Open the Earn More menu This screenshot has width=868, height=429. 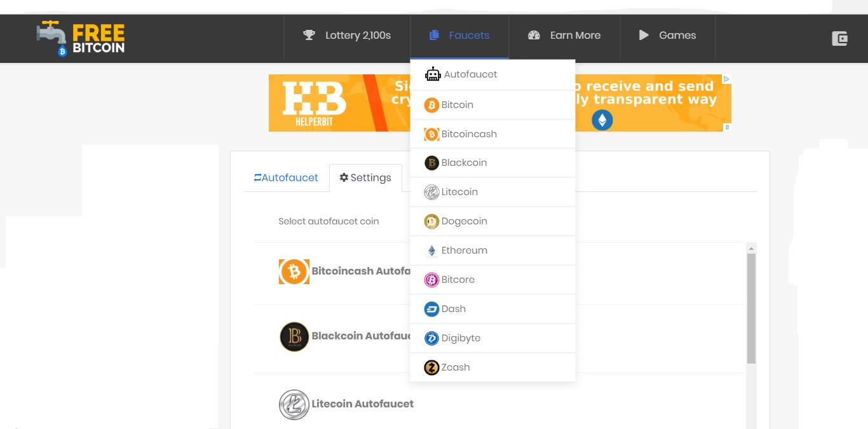[564, 36]
